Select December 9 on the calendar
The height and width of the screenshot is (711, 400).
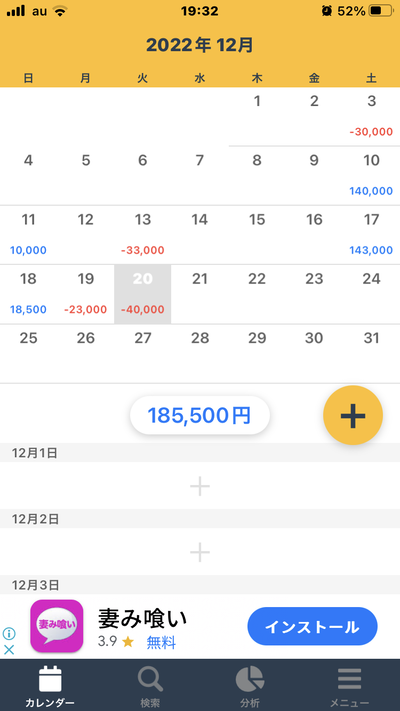[314, 175]
